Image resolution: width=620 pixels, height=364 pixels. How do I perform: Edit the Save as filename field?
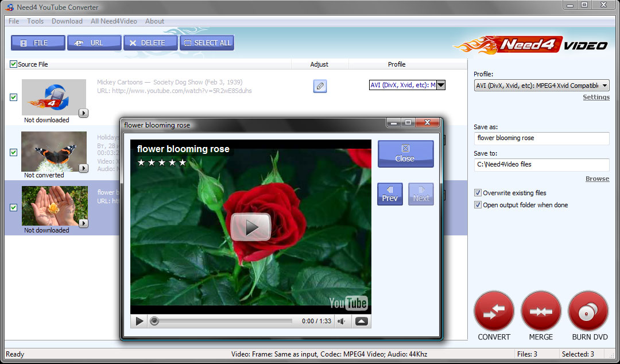pos(541,138)
